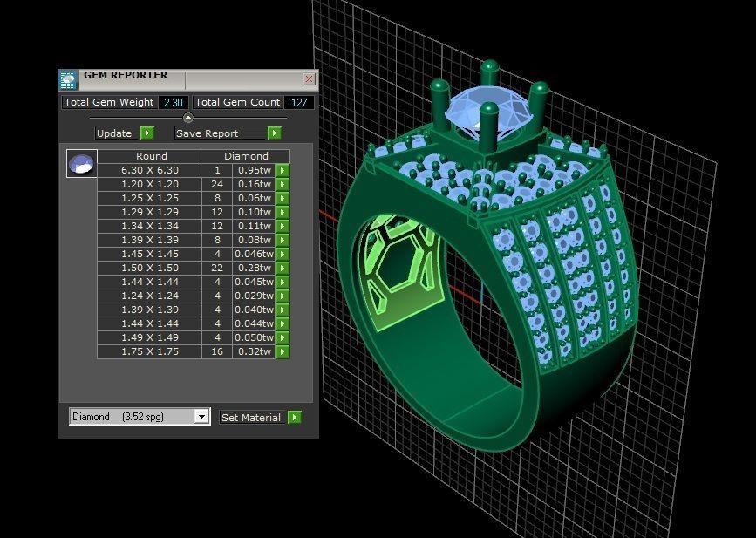
Task: Click green arrow for the 0.16tw row
Action: click(283, 184)
